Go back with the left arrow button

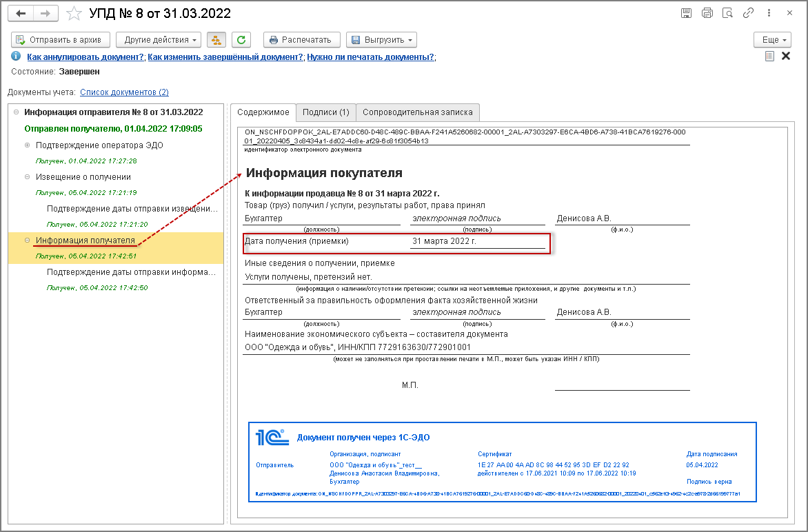[x=21, y=13]
